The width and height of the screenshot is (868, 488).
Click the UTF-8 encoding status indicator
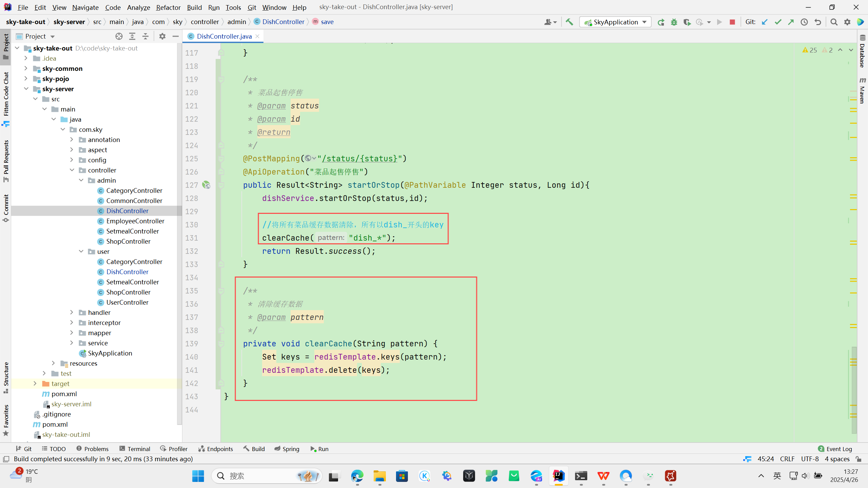coord(810,459)
